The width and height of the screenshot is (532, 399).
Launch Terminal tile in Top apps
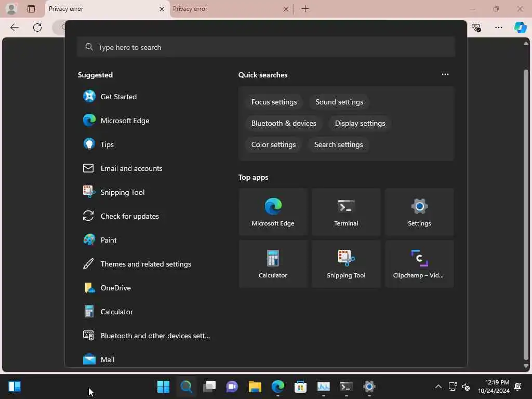pyautogui.click(x=346, y=212)
